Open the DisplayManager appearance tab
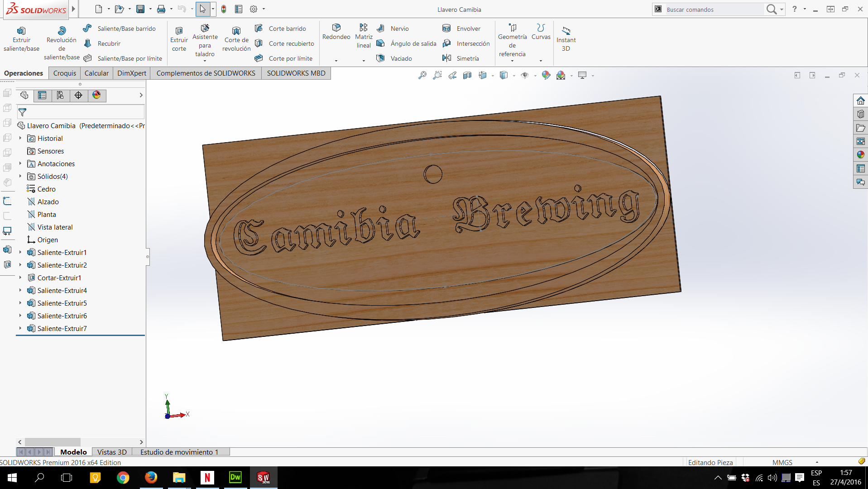Viewport: 868px width, 489px height. (96, 95)
